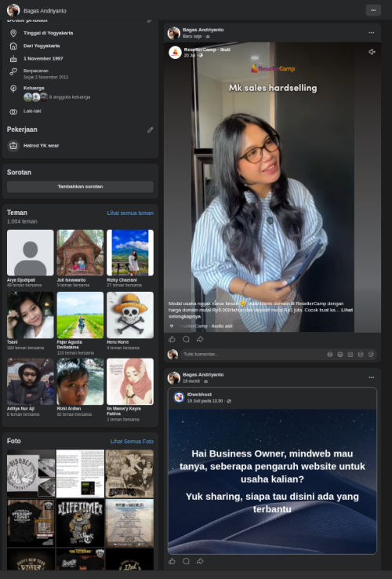Open options menu of the first post
The height and width of the screenshot is (579, 392).
coord(372,33)
